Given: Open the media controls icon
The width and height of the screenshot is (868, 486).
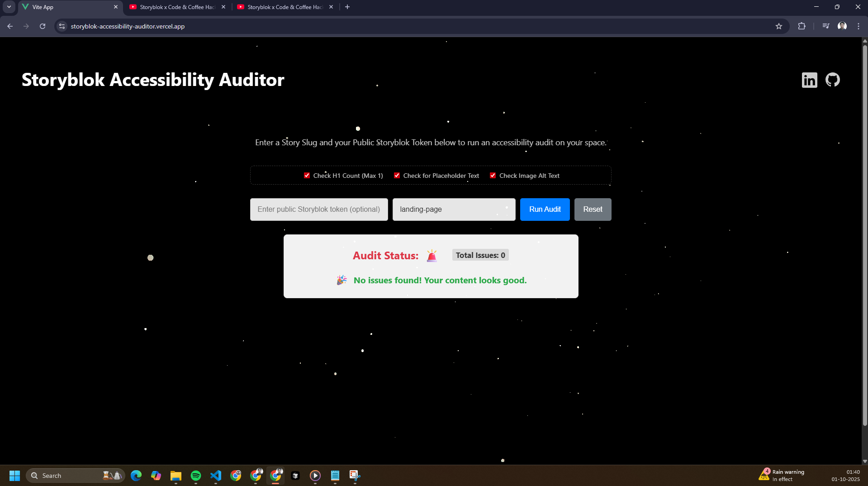Looking at the screenshot, I should tap(826, 26).
